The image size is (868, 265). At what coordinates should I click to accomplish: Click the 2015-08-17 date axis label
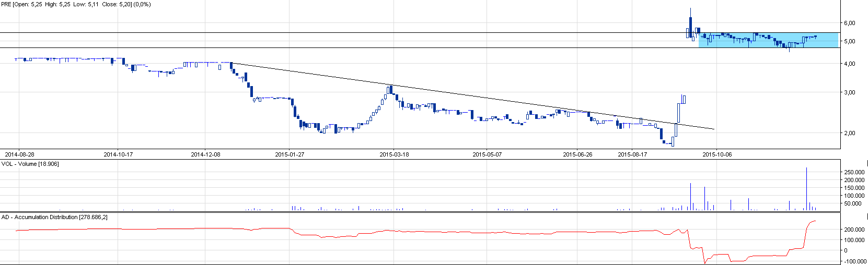632,154
